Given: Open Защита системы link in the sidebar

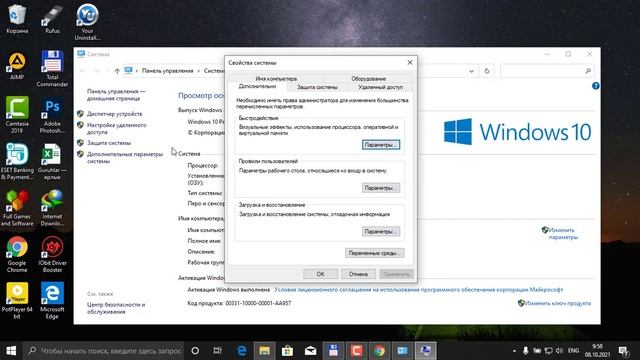Looking at the screenshot, I should point(109,143).
